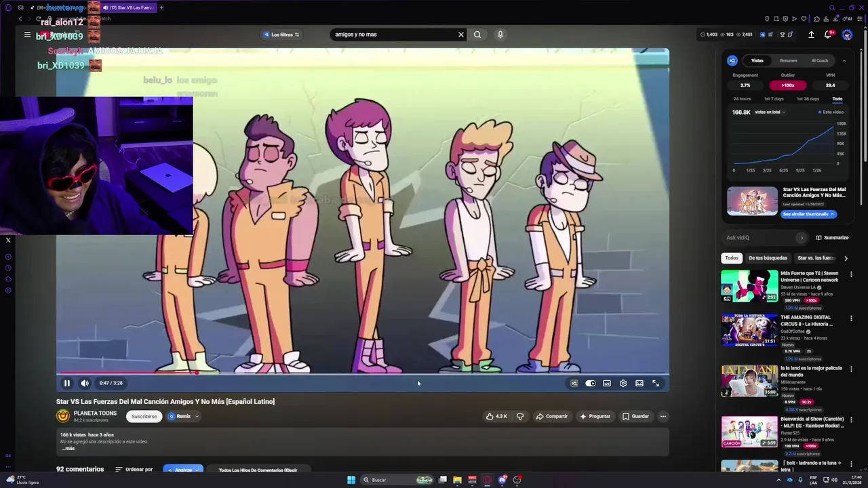Viewport: 868px width, 488px height.
Task: Open the blue Analyze dropdown
Action: click(183, 470)
